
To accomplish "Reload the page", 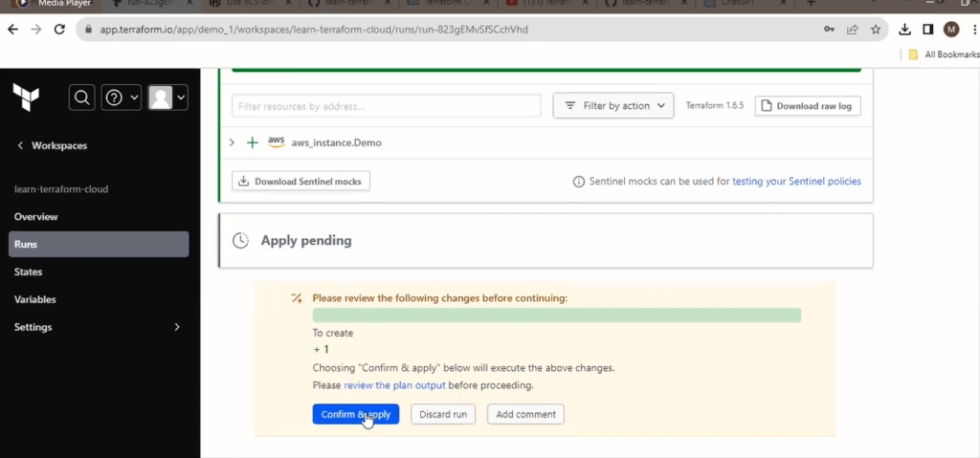I will (59, 30).
